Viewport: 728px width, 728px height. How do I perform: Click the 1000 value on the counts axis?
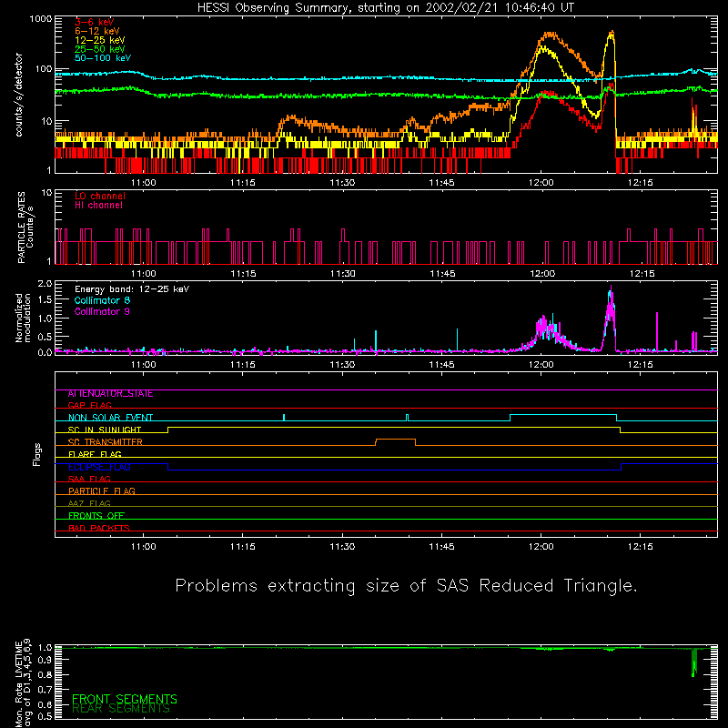click(x=41, y=19)
